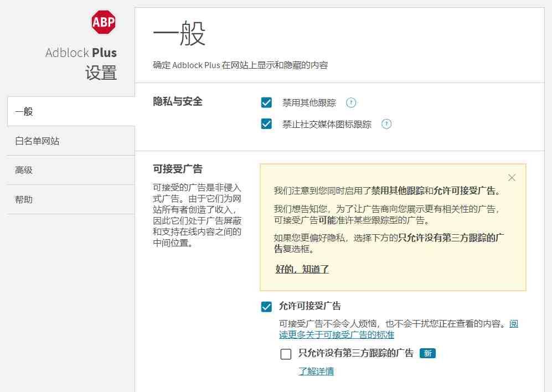Click the 允许可接受广告 label text
The image size is (552, 392).
tap(310, 306)
